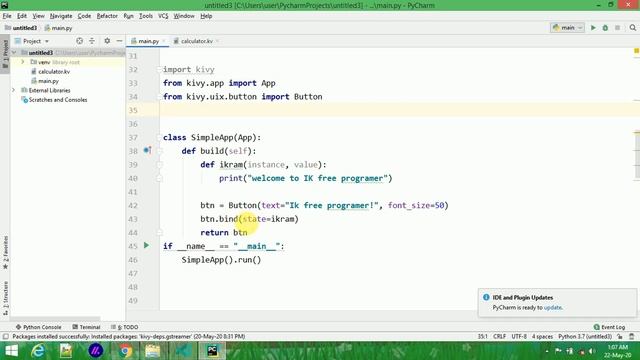Screen dimensions: 640x360
Task: Click the Python 3.7 interpreter indicator
Action: (x=584, y=336)
